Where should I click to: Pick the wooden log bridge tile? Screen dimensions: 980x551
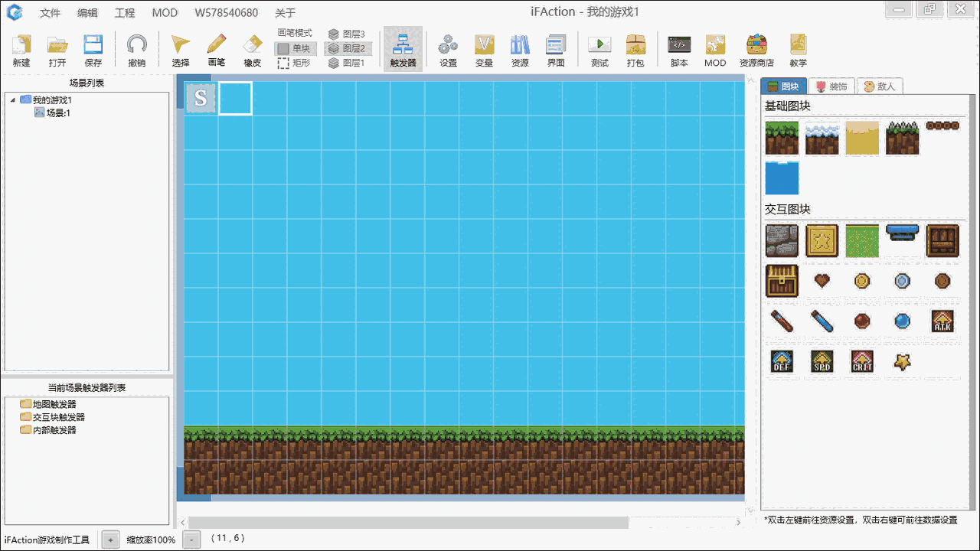point(942,126)
